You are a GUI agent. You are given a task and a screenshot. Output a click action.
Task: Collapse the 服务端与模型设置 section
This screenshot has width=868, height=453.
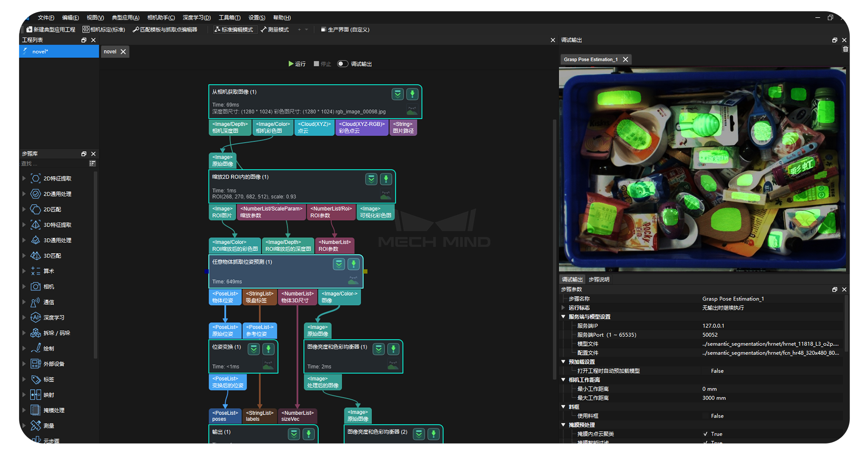563,317
